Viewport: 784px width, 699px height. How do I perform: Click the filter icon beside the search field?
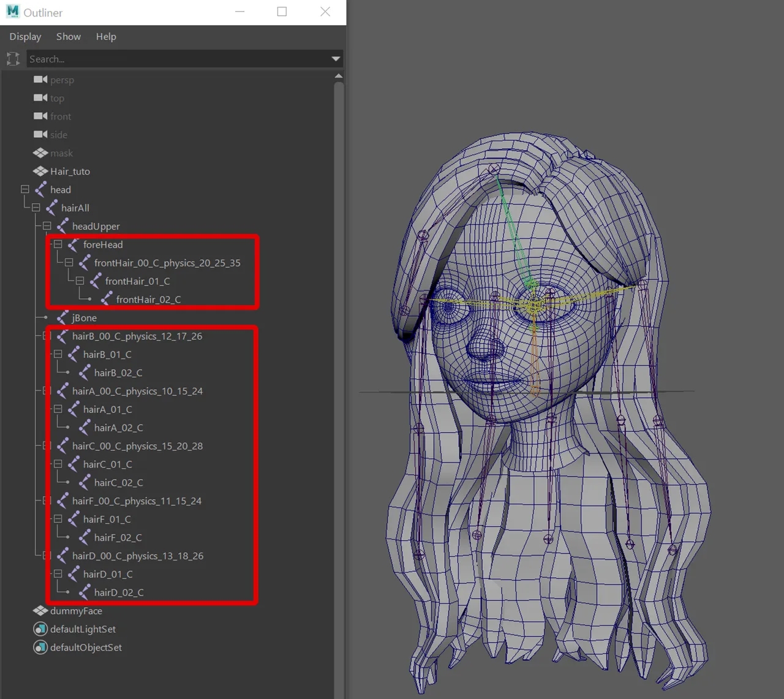[12, 58]
